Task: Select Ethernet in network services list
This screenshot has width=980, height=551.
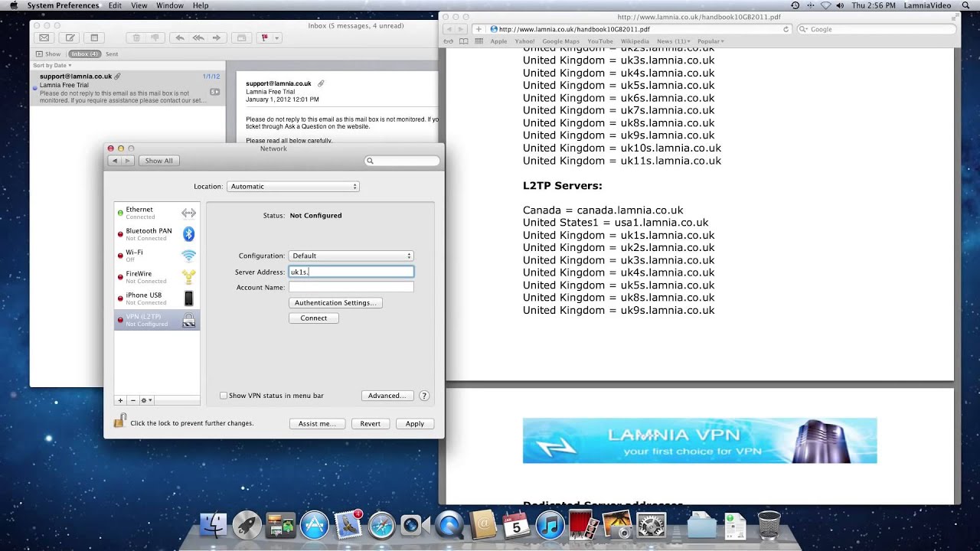Action: [x=157, y=213]
